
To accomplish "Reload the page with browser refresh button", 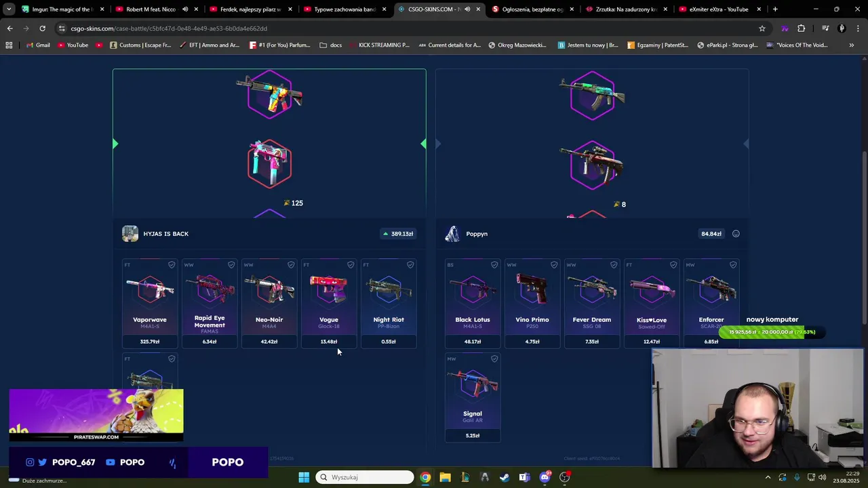I will click(x=42, y=28).
